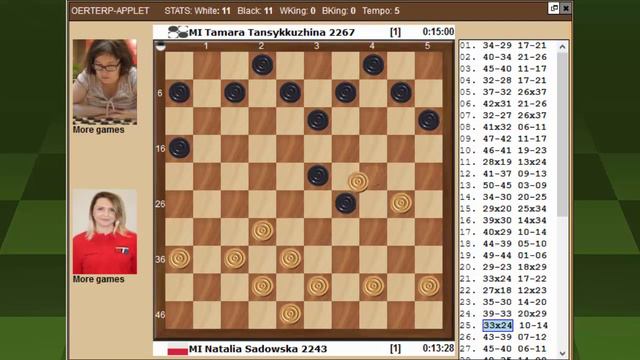
Task: Click the black piece on square 9
Action: (346, 92)
